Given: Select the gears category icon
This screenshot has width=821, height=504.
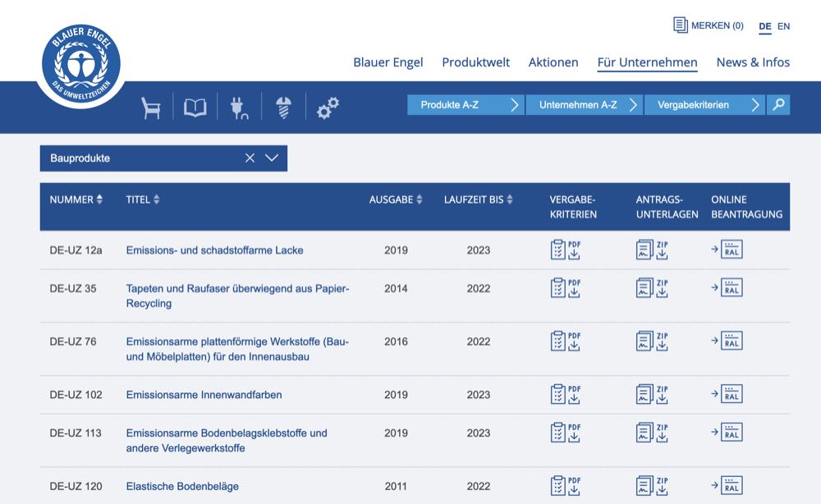Looking at the screenshot, I should tap(328, 108).
